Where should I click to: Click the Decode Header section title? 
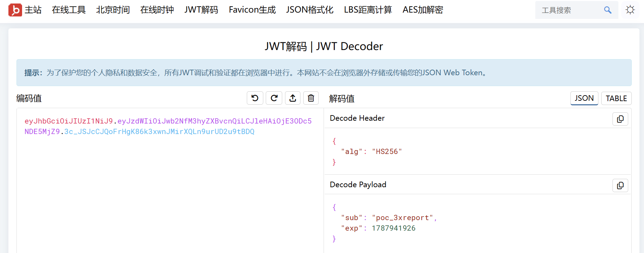[357, 118]
